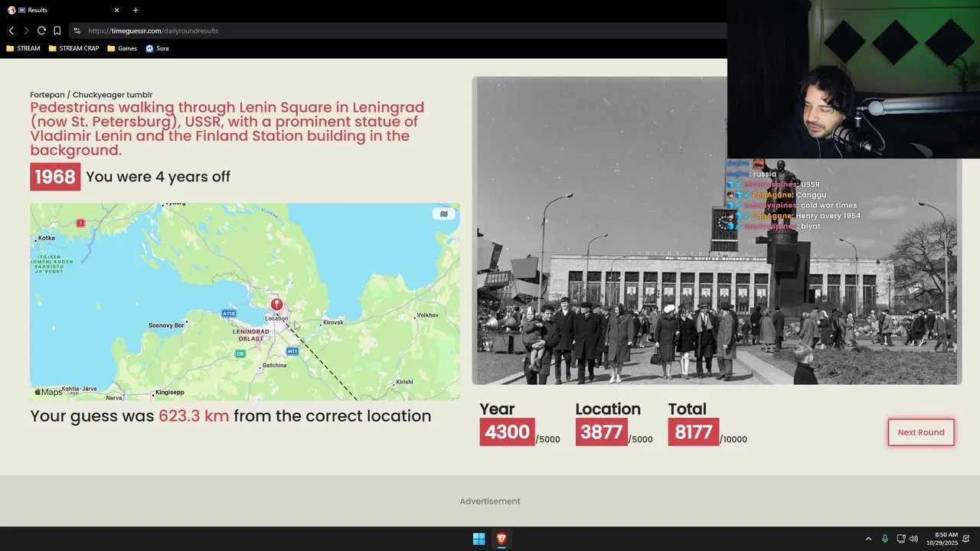This screenshot has width=980, height=551.
Task: Open the clock showing 8:50 AM
Action: tap(942, 539)
